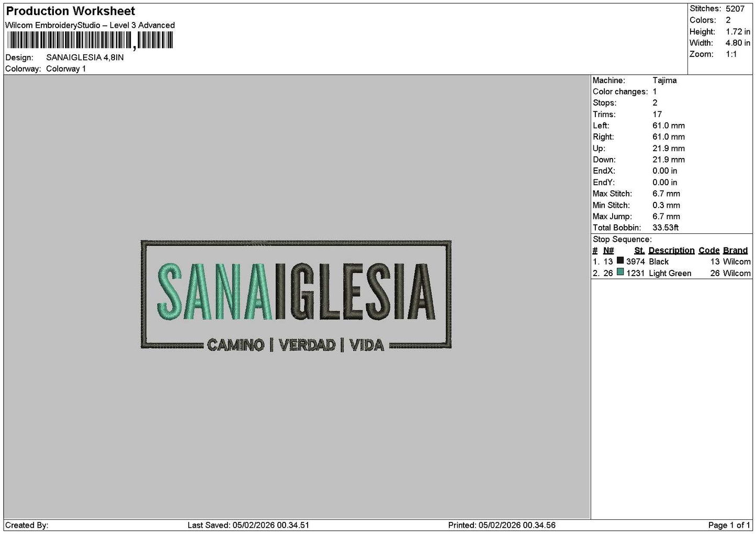Image resolution: width=756 pixels, height=534 pixels.
Task: Click the stitch count '3974' for Black
Action: [636, 262]
